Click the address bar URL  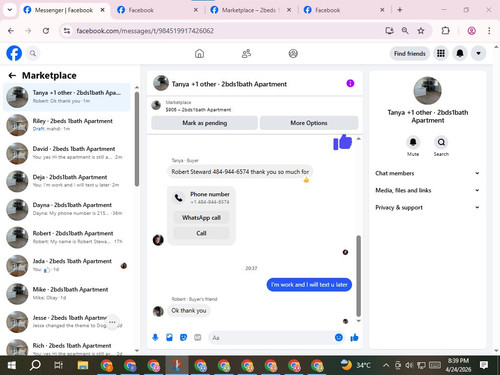tap(145, 31)
